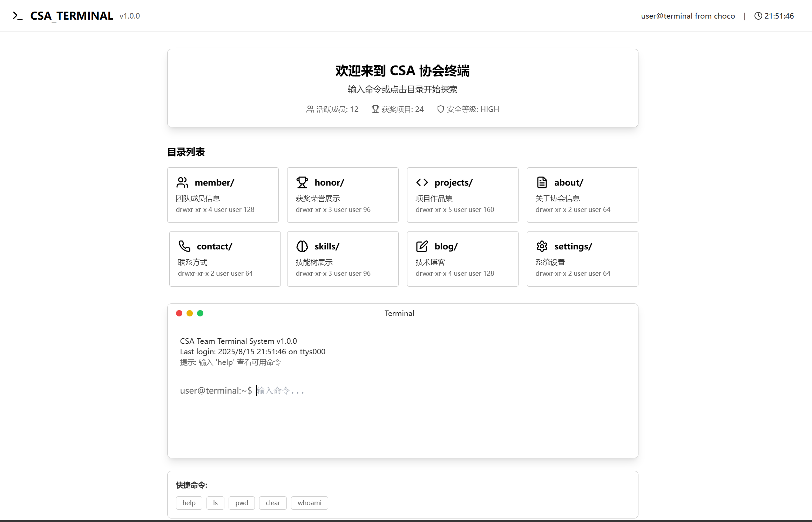812x522 pixels.
Task: Click the green terminal window dot
Action: tap(200, 313)
